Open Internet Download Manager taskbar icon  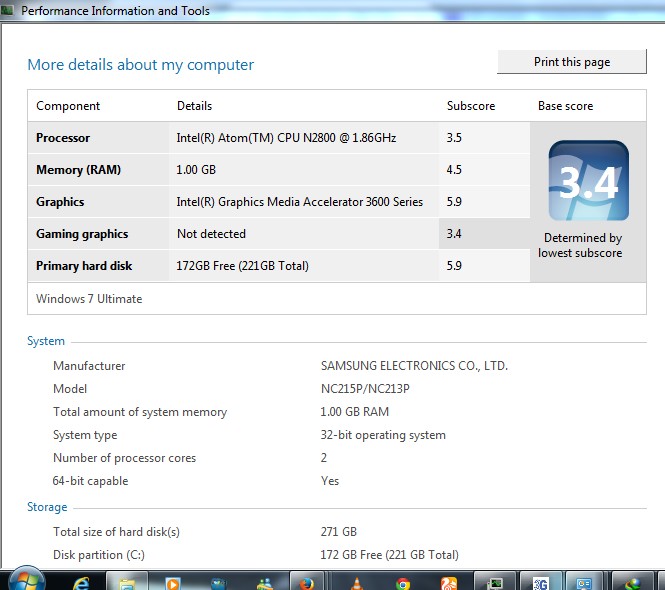(x=632, y=583)
